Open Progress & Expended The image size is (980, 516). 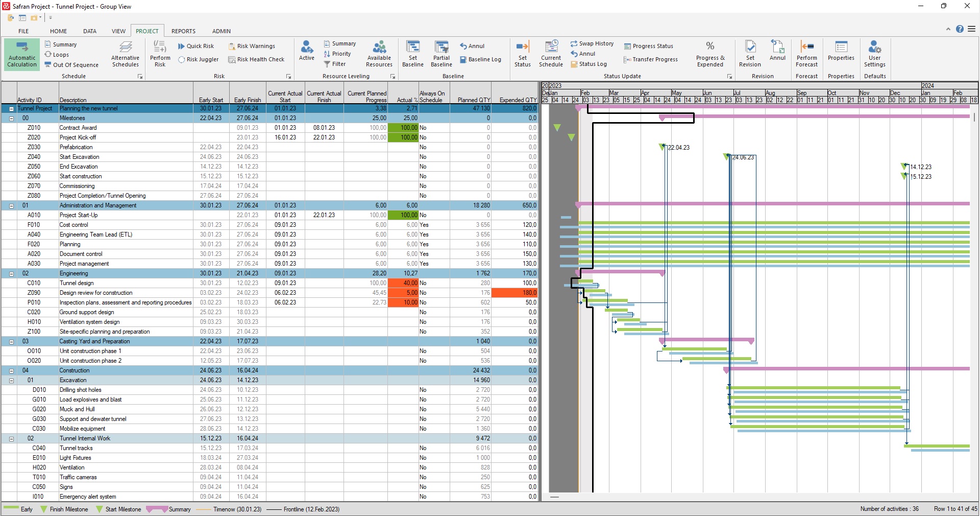(x=710, y=55)
